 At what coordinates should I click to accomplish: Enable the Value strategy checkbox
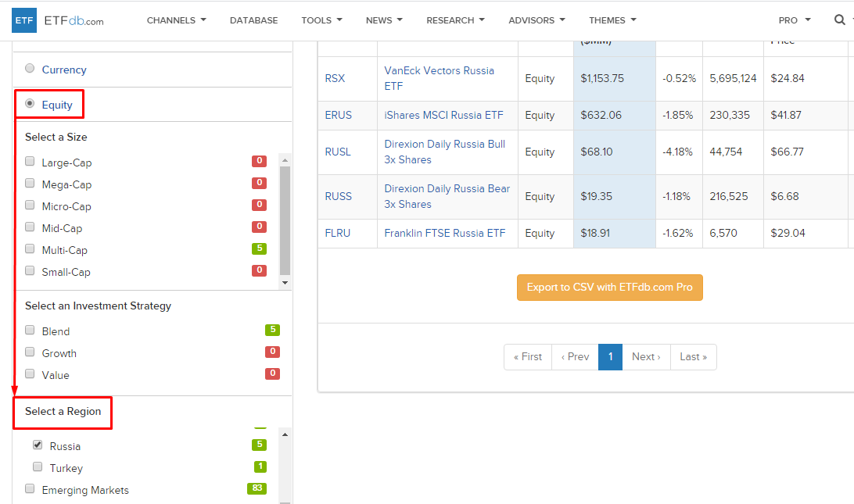(30, 374)
